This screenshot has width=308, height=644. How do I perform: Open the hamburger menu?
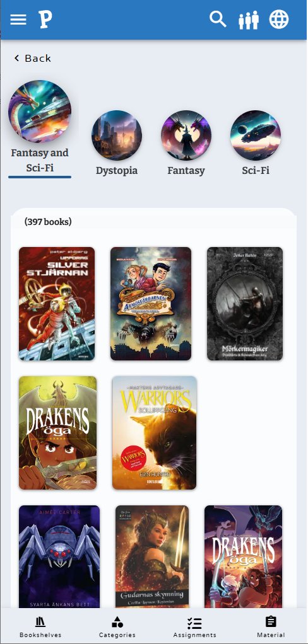coord(18,20)
